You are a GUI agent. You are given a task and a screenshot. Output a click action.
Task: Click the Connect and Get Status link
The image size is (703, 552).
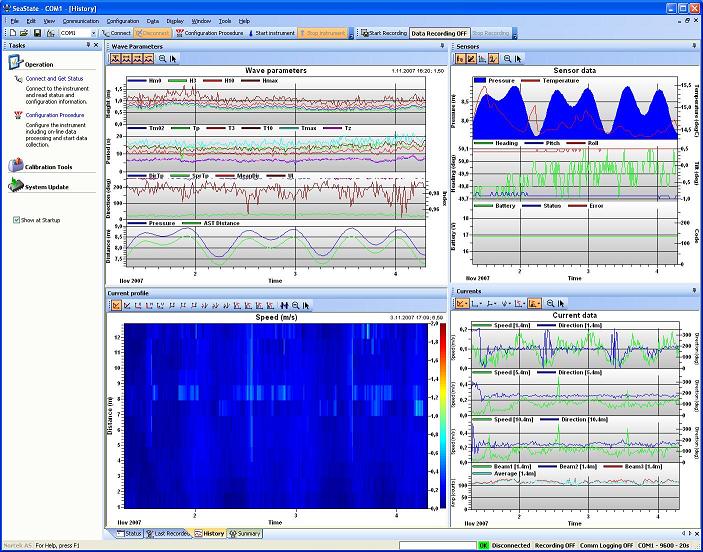click(54, 78)
